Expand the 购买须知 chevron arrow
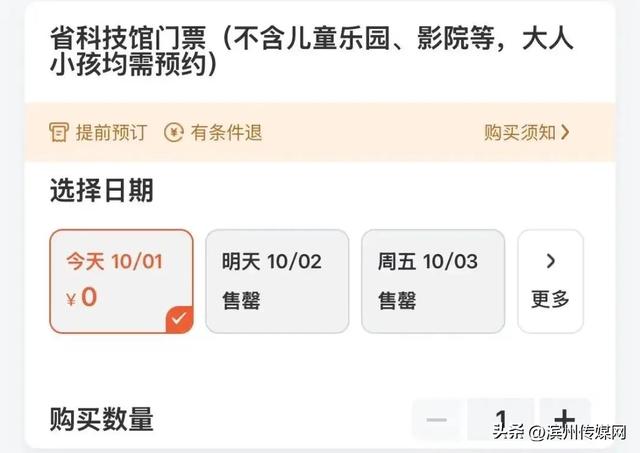Viewport: 640px width, 453px height. 566,132
